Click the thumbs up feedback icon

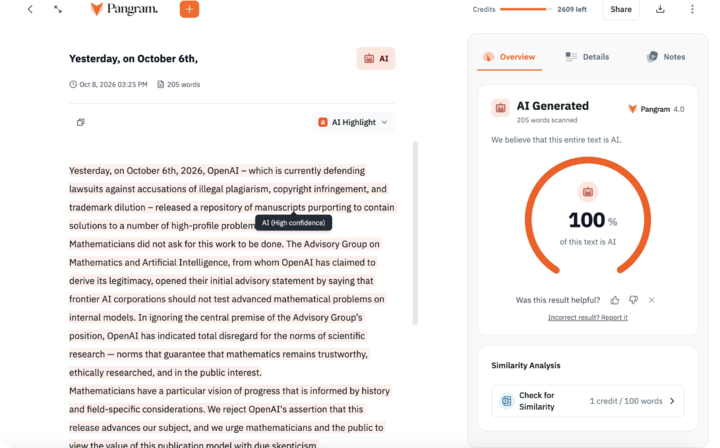(x=614, y=300)
